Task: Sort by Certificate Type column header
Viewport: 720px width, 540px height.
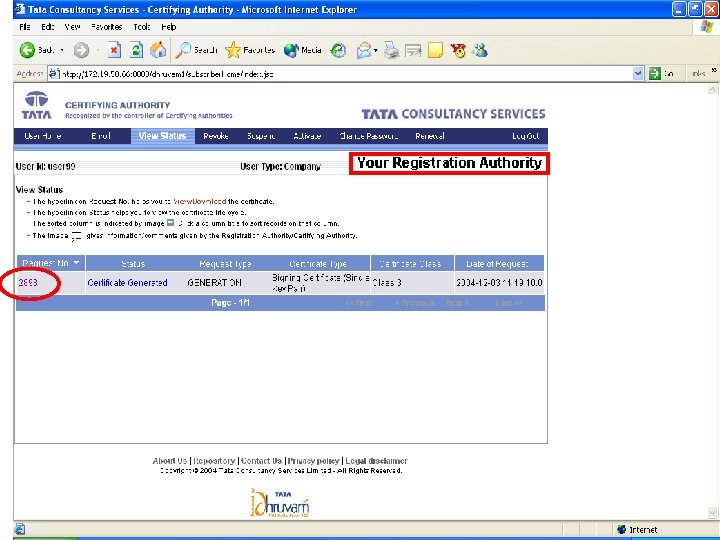Action: (x=318, y=264)
